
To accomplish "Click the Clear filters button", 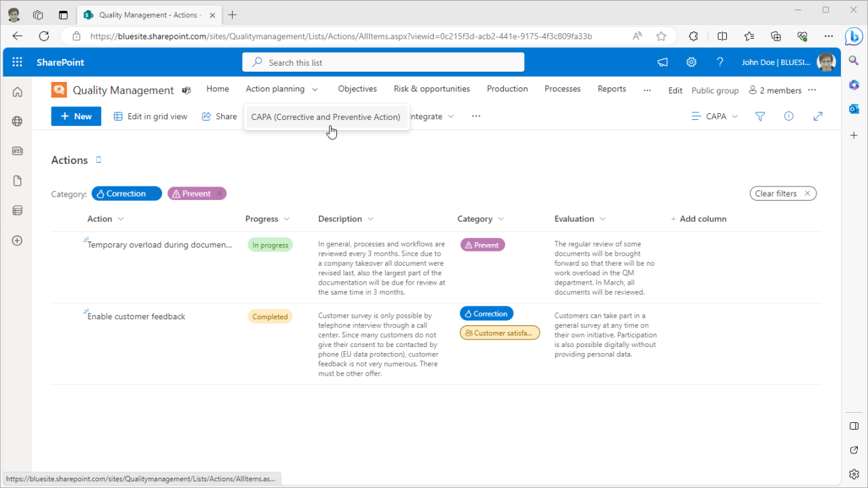I will [782, 194].
